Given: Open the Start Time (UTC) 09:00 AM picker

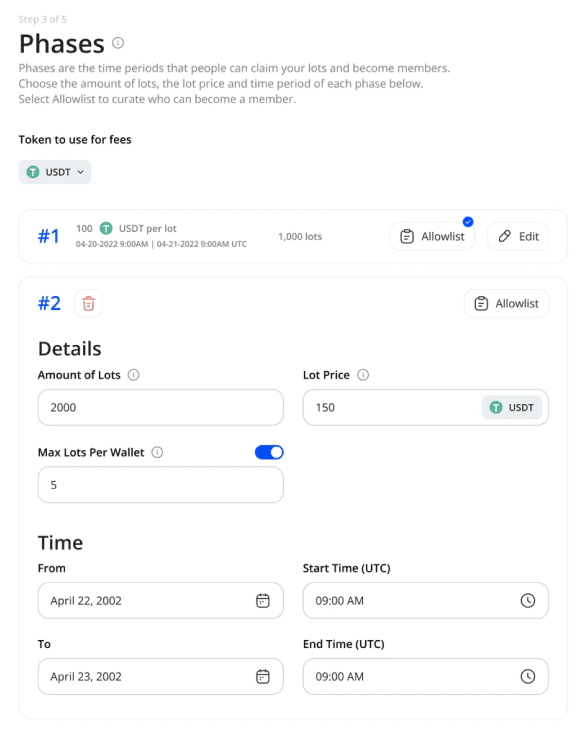Looking at the screenshot, I should coord(426,600).
